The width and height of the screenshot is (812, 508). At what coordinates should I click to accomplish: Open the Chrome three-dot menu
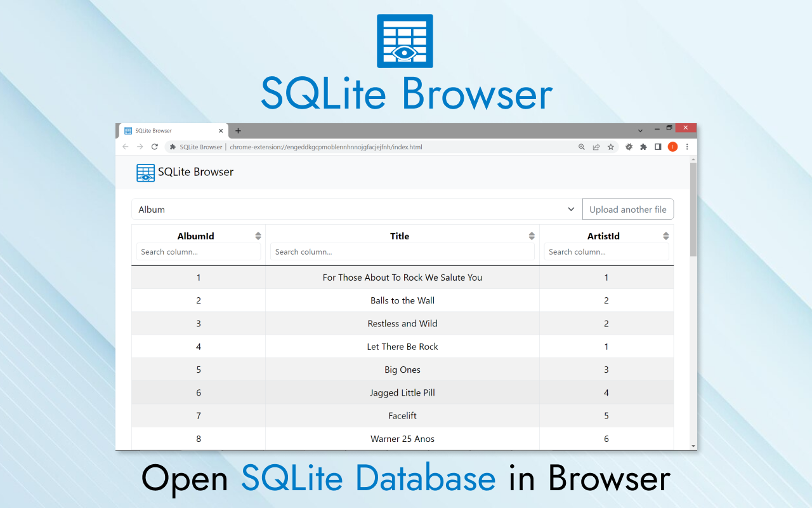(687, 147)
